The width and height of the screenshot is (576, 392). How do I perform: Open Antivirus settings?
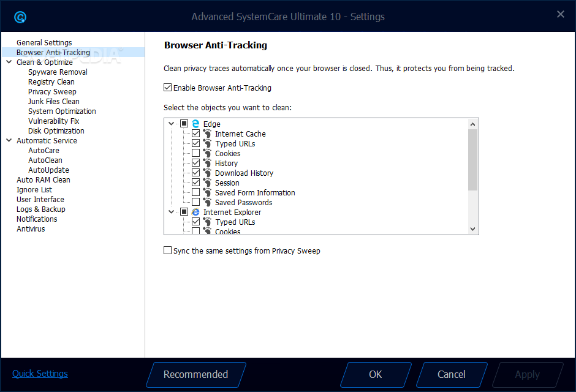(x=31, y=228)
